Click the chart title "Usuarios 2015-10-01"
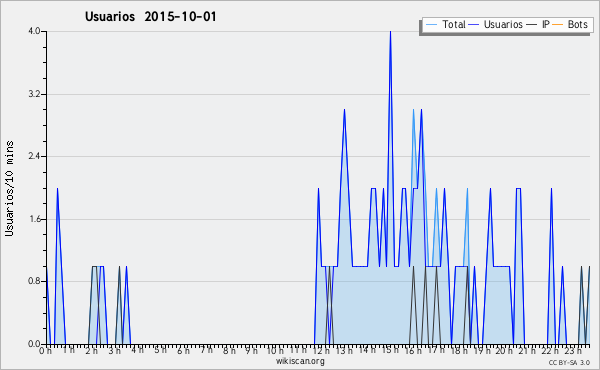 (150, 16)
